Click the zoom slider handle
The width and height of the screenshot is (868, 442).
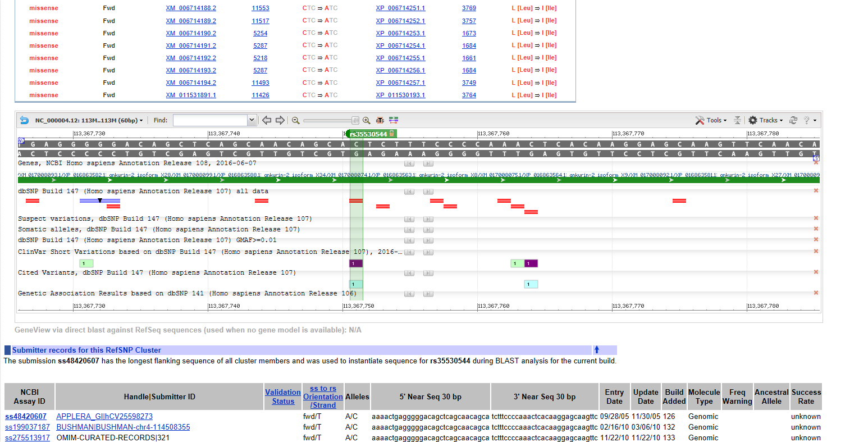coord(355,120)
